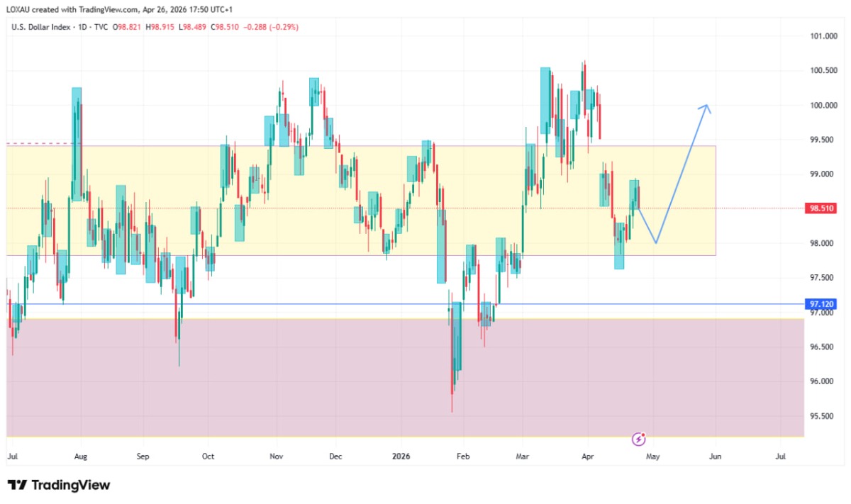Click the low point of the blue projection path near 98.000
This screenshot has width=851, height=504.
[656, 243]
